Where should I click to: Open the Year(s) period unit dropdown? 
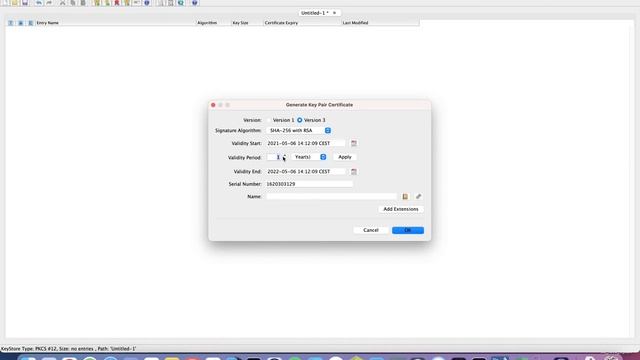point(310,157)
